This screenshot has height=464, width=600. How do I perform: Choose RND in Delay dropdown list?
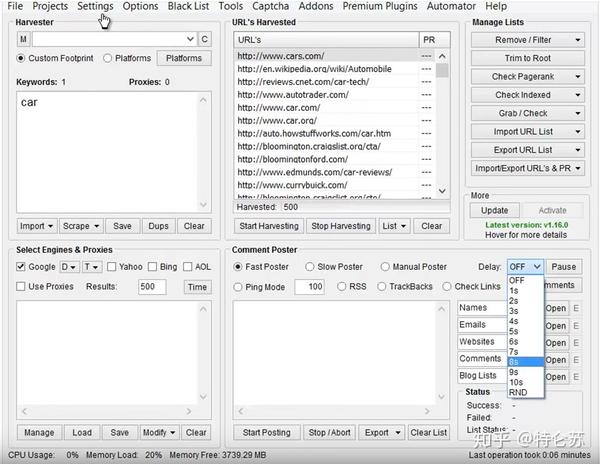(x=526, y=392)
